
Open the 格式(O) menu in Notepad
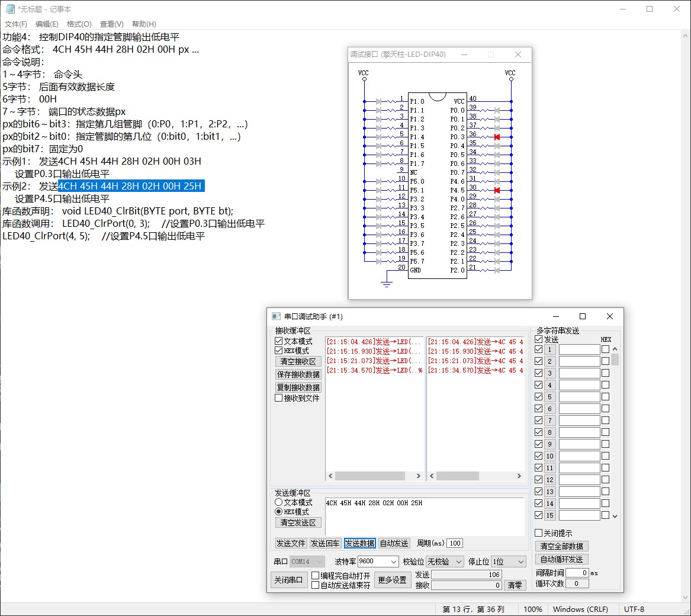[79, 24]
